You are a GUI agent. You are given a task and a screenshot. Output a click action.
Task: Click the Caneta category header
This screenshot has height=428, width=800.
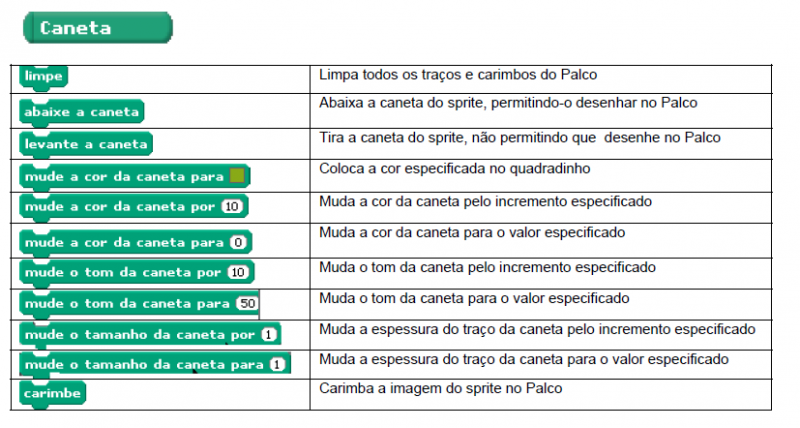[x=97, y=28]
